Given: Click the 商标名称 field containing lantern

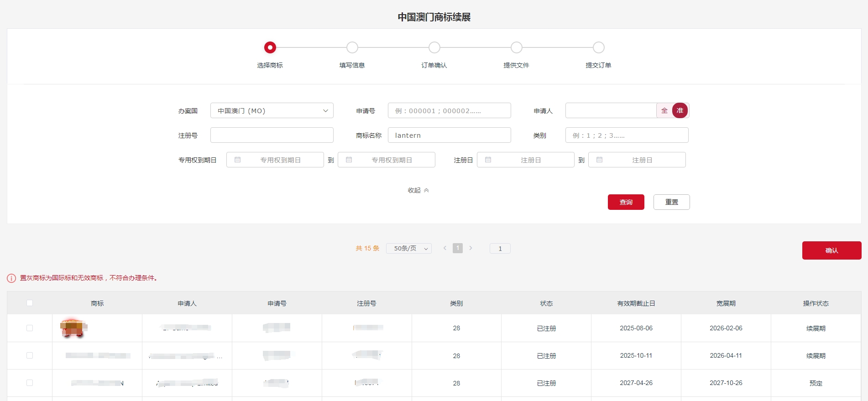Looking at the screenshot, I should (x=450, y=135).
